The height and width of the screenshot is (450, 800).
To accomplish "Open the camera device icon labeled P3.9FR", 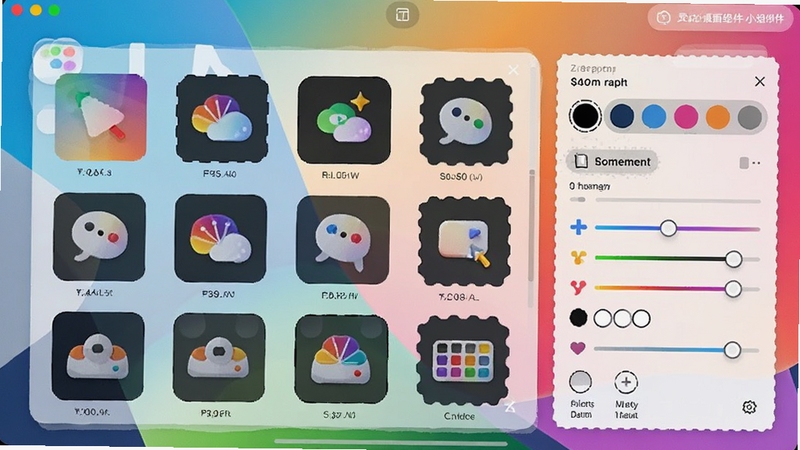I will click(219, 357).
